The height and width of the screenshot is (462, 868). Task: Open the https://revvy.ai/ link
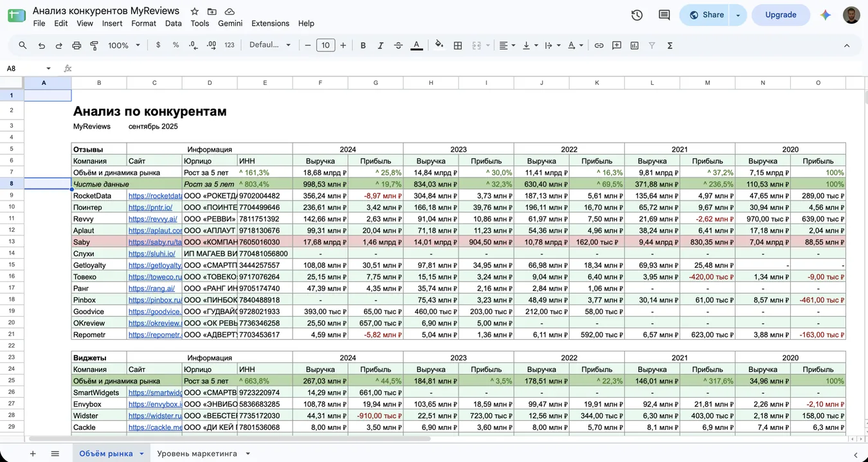(152, 219)
